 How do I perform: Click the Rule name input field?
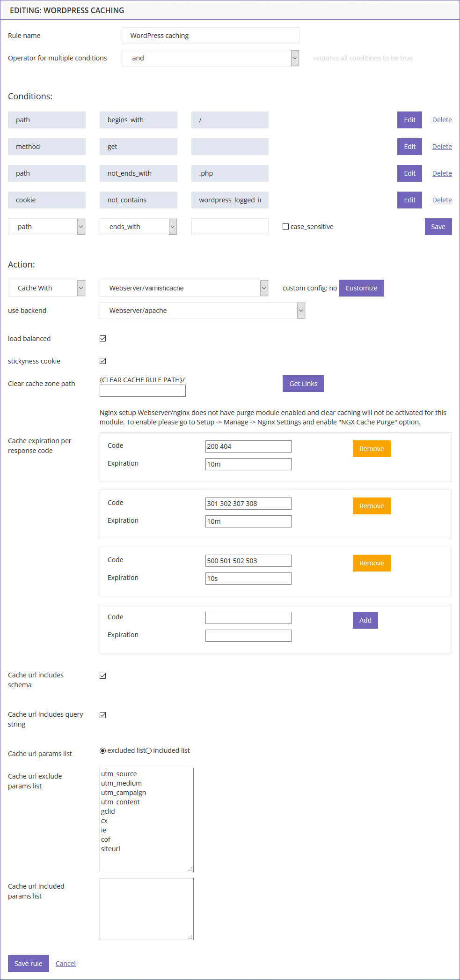pos(211,36)
